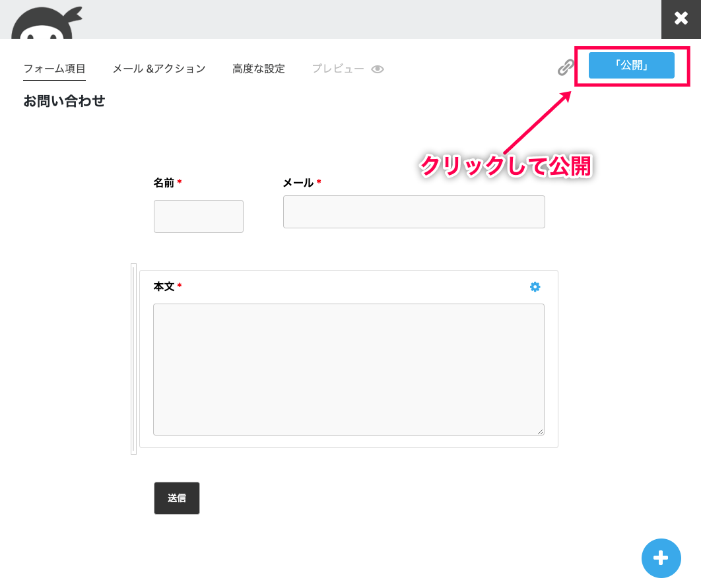Click the drag handle bar beside 本文 field
Screen dimensions: 701x588
point(133,359)
